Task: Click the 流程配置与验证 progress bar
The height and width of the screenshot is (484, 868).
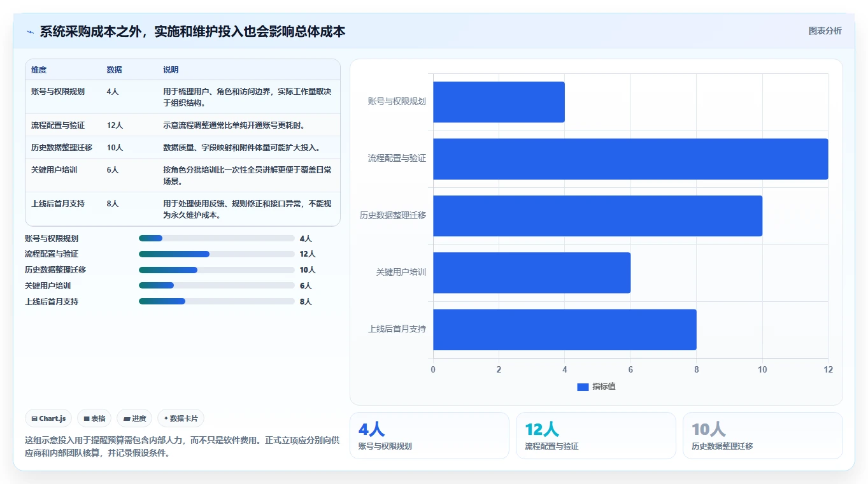Action: coord(217,254)
